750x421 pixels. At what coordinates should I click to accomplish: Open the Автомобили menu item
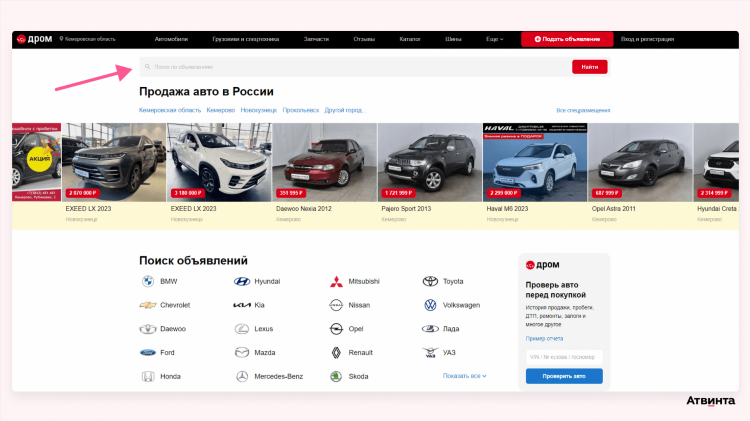171,39
